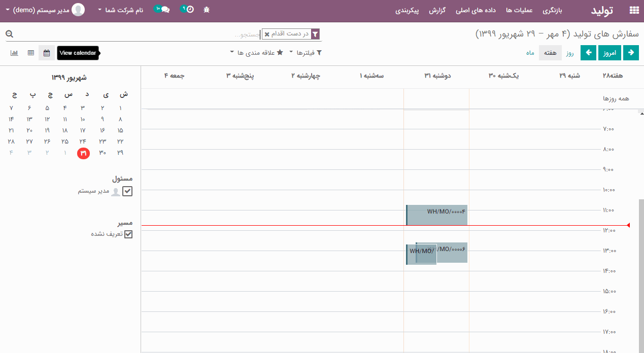
Task: Click the calendar view icon
Action: click(x=47, y=53)
